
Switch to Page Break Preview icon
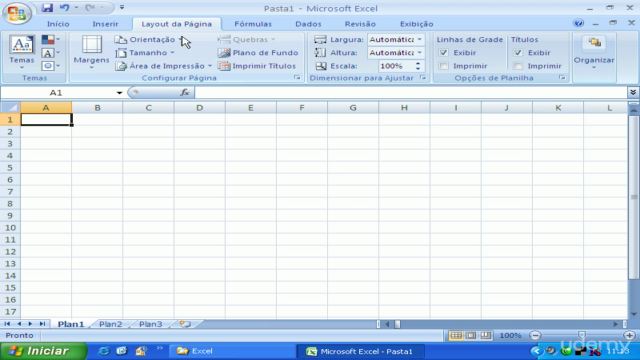click(x=485, y=336)
